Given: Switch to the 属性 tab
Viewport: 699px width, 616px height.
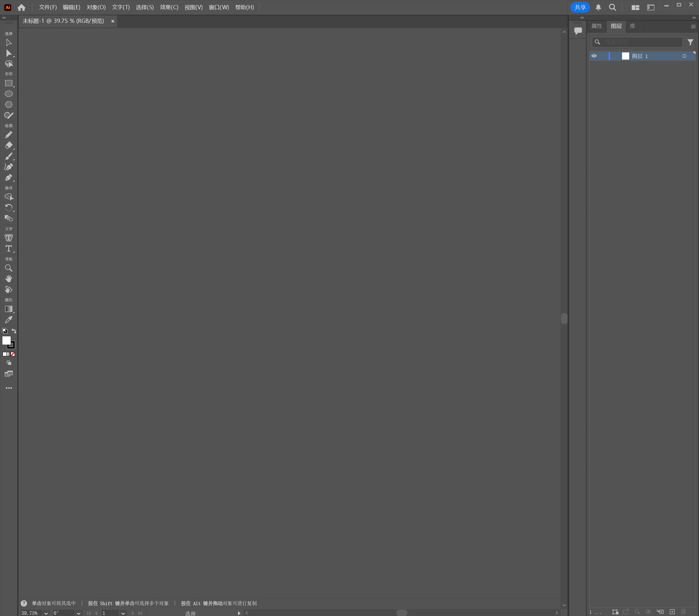Looking at the screenshot, I should click(597, 26).
